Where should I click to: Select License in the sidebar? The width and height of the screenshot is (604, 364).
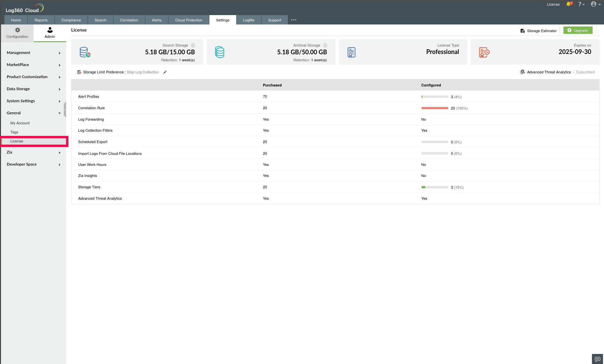pos(34,141)
